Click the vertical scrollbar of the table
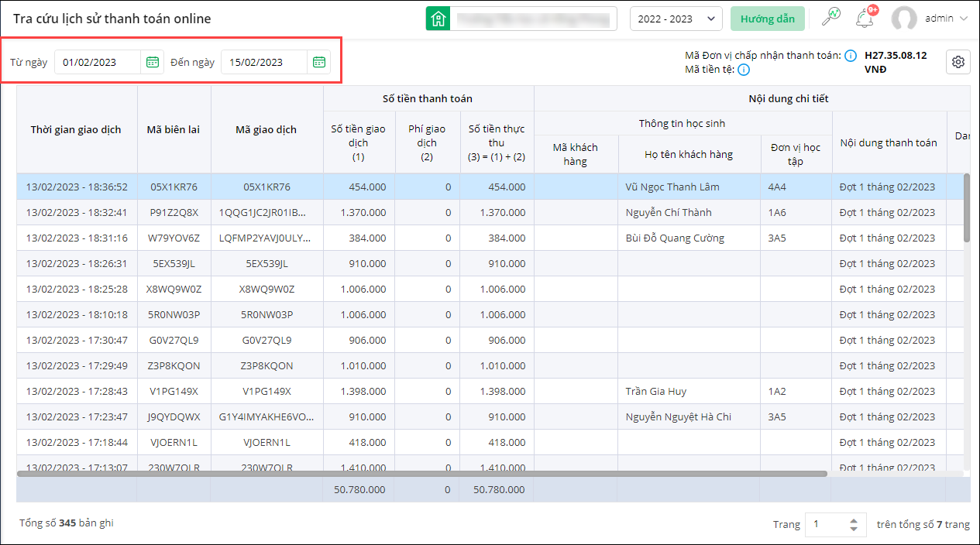The width and height of the screenshot is (980, 545). coord(966,207)
